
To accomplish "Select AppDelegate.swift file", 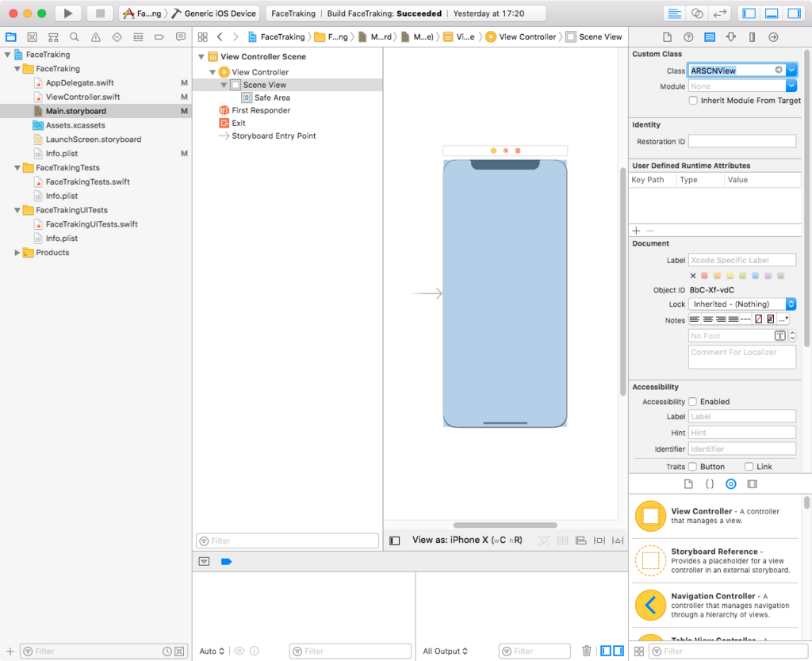I will 80,82.
